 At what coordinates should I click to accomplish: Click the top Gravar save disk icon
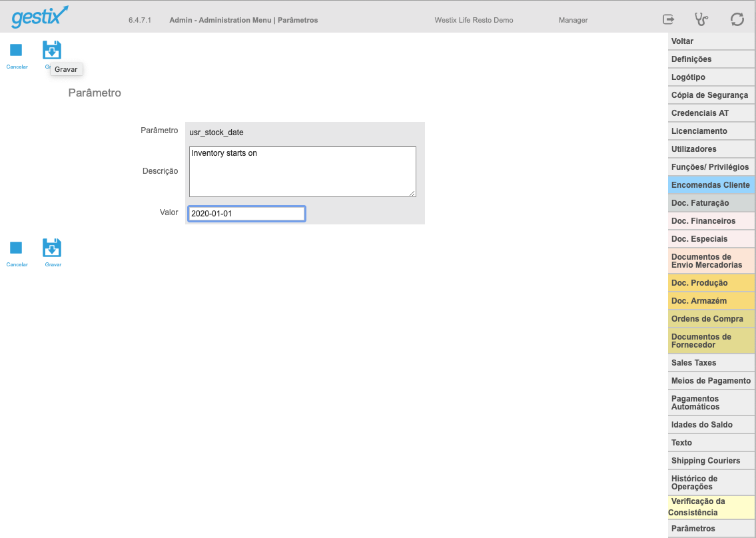coord(52,50)
